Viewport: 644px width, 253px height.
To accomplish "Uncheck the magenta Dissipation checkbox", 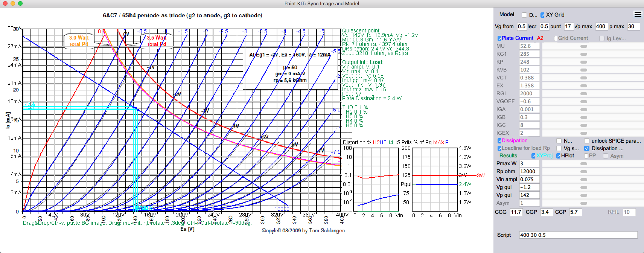I will point(499,141).
